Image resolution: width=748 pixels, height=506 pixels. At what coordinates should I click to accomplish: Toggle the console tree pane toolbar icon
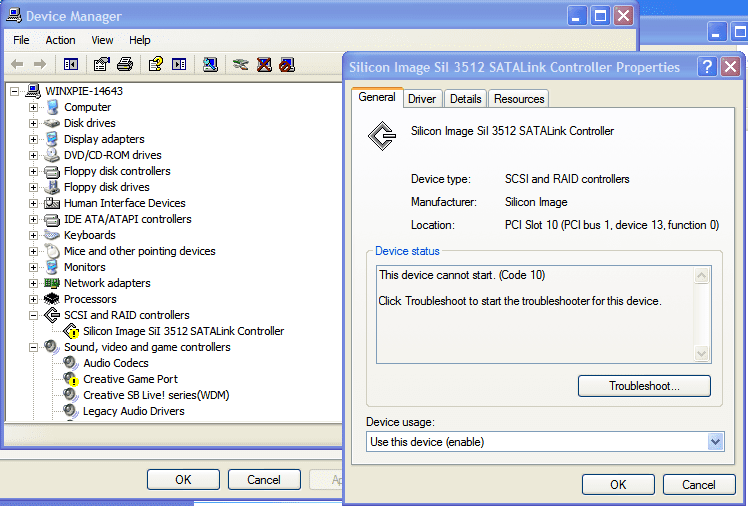[x=71, y=64]
